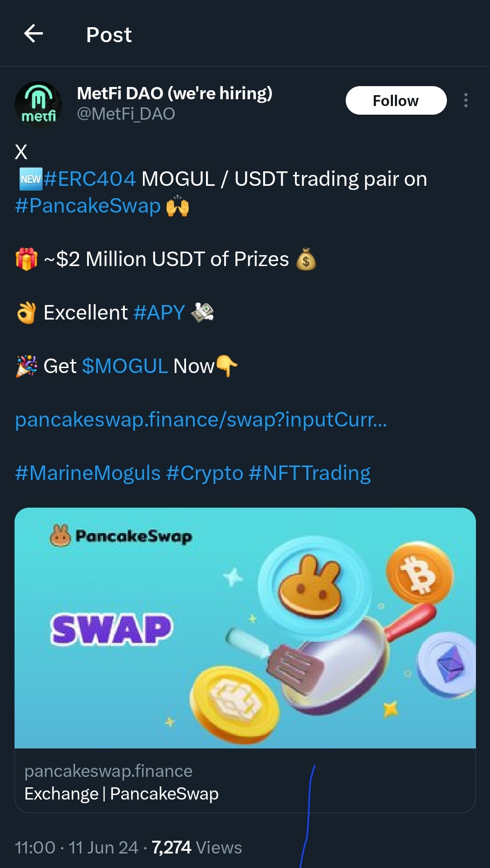Screen dimensions: 490x868
Task: Tap the PancakeSwap bunny logo in card
Action: (60, 536)
